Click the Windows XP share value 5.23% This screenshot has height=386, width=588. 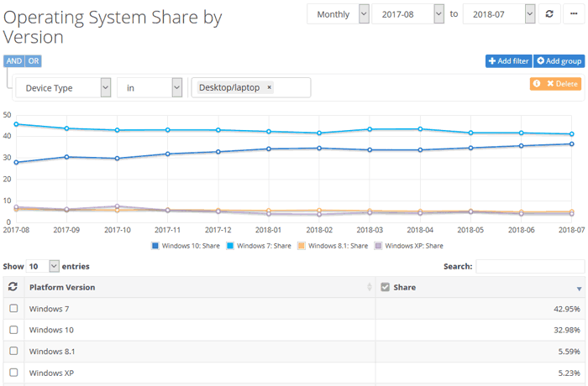pyautogui.click(x=569, y=373)
